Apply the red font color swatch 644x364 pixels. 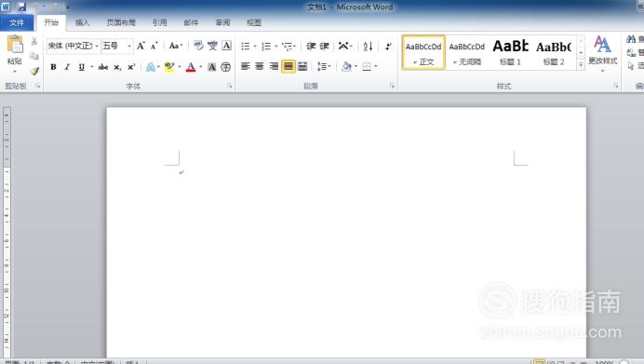[x=191, y=67]
